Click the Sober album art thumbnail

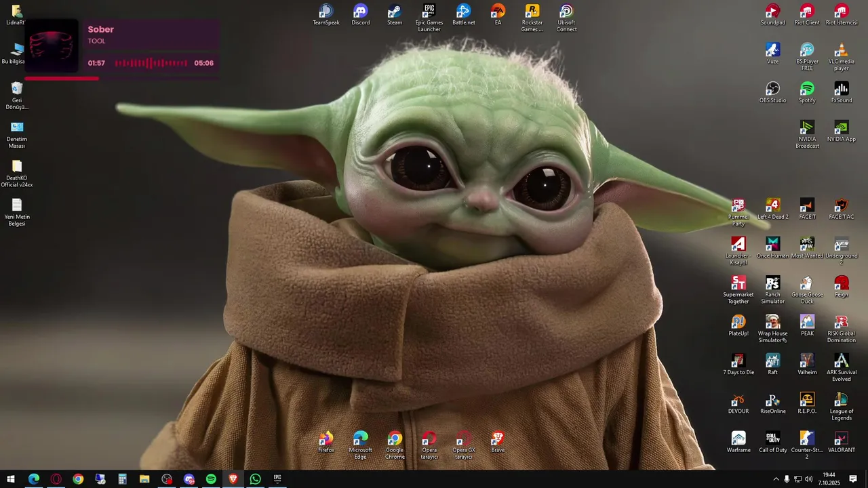click(x=52, y=46)
